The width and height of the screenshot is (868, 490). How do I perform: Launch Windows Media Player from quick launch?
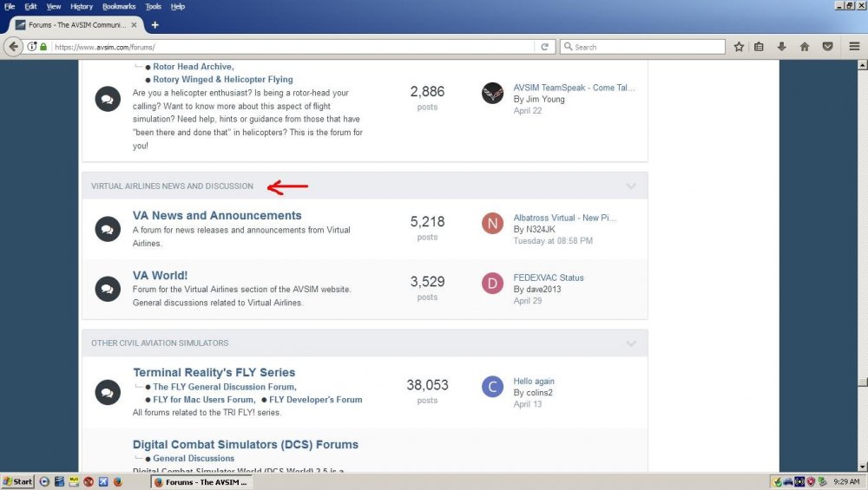[x=45, y=481]
